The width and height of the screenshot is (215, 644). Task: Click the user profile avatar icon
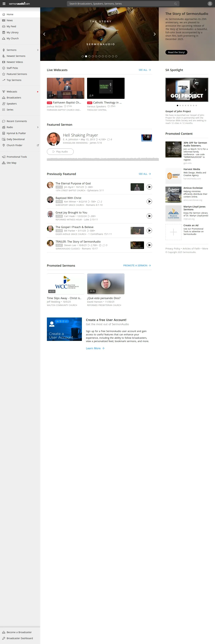(x=210, y=4)
